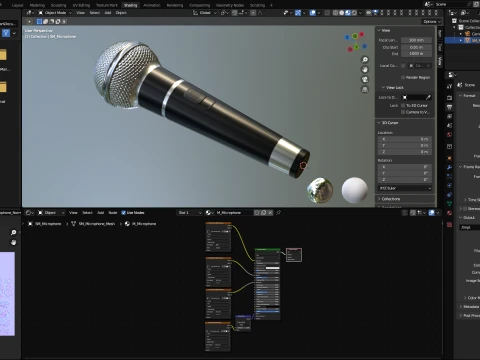Viewport: 480px width, 360px height.
Task: Click the Clip Start value field
Action: (416, 47)
